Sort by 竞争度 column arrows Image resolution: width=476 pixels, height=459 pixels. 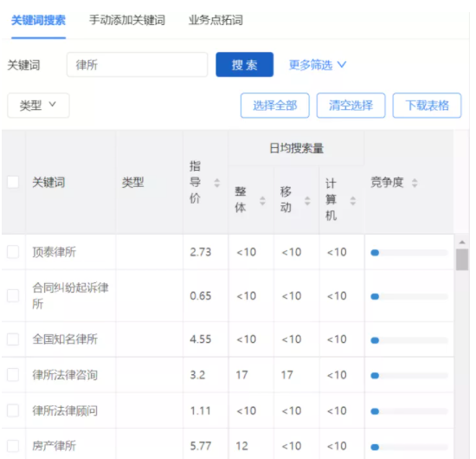(x=415, y=183)
